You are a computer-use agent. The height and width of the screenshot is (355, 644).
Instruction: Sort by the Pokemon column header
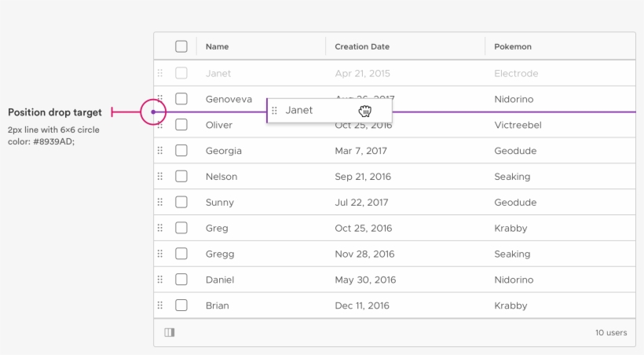point(513,46)
